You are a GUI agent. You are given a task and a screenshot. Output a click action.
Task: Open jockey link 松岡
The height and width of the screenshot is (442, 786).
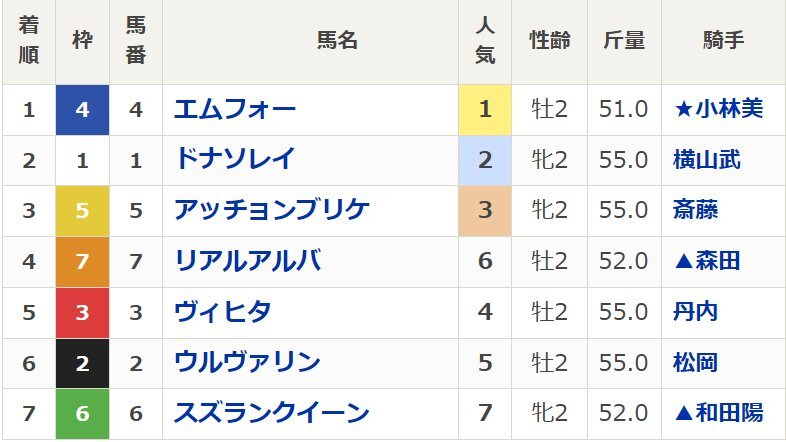pos(695,362)
